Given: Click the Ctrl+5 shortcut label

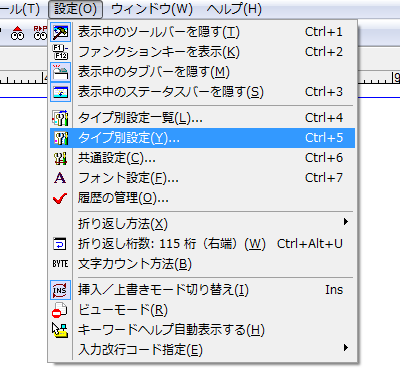Looking at the screenshot, I should (324, 138).
